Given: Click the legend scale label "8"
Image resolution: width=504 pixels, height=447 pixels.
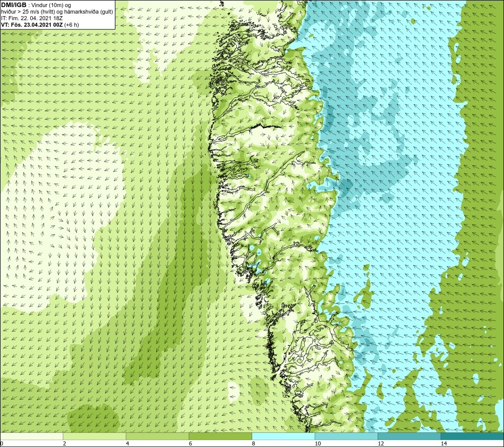Looking at the screenshot, I should coord(254,444).
